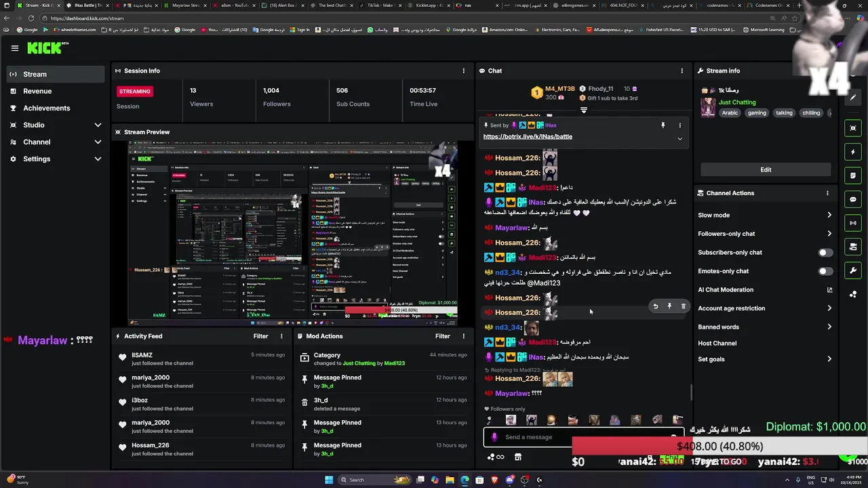Click the dots cluster icon on right rail
Viewport: 868px width, 488px height.
853,294
